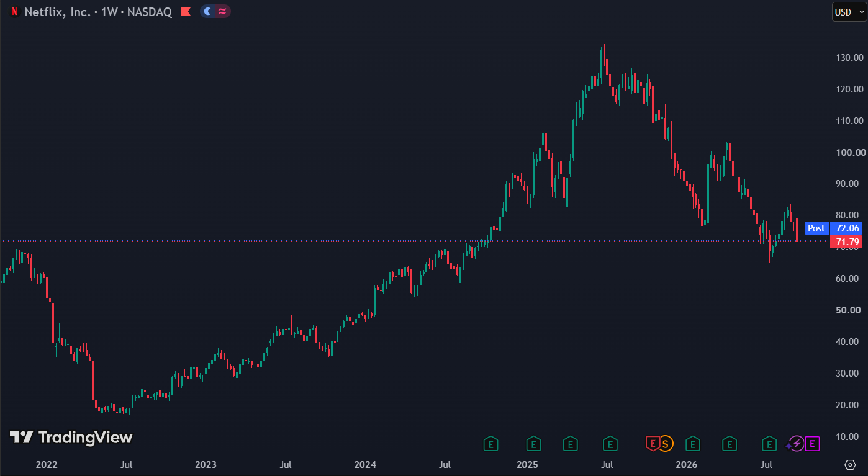The height and width of the screenshot is (476, 868).
Task: Click the 72.06 post-market price tag
Action: (x=848, y=228)
